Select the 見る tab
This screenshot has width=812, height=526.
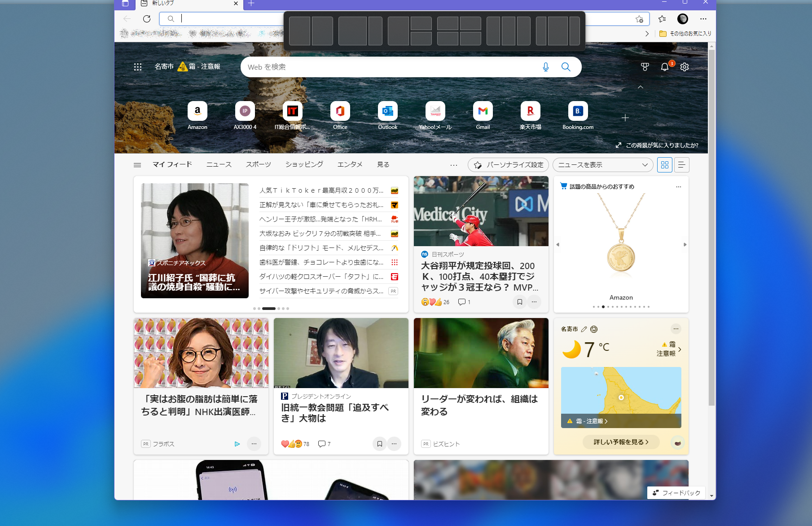[383, 165]
